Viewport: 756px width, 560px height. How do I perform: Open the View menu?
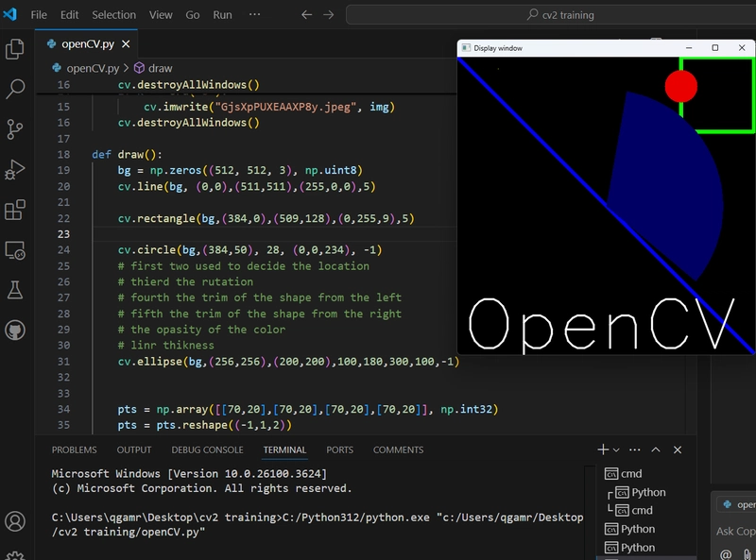[x=161, y=15]
